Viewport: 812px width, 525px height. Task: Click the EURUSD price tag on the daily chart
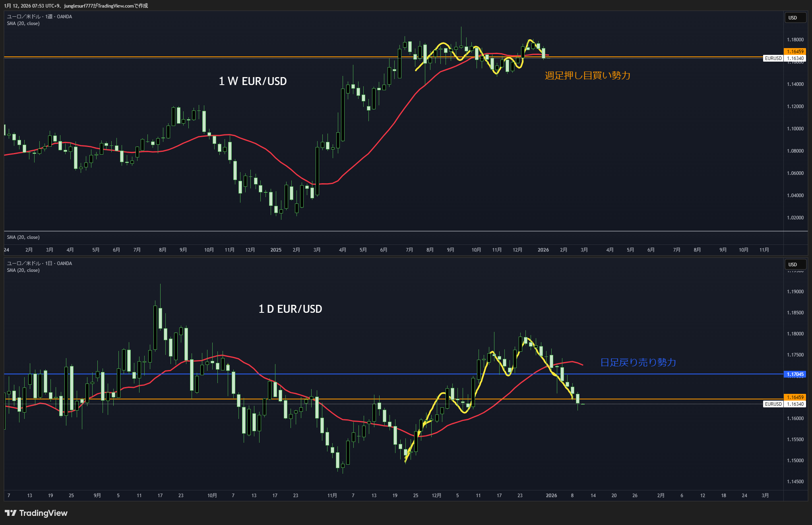point(773,404)
